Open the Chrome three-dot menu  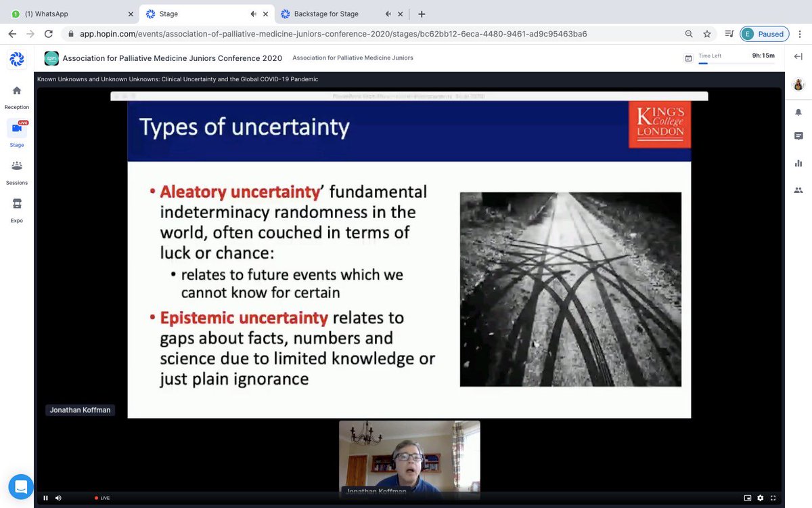point(800,34)
